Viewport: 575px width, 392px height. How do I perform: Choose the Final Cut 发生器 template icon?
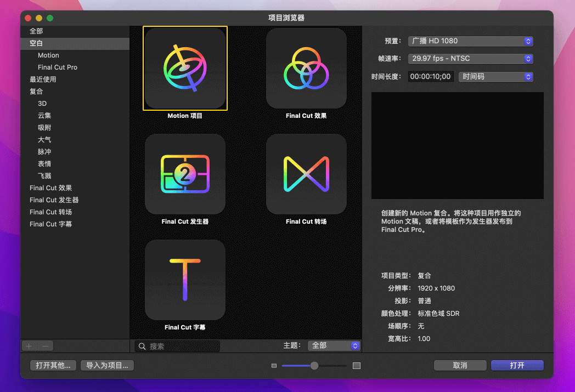pyautogui.click(x=185, y=174)
